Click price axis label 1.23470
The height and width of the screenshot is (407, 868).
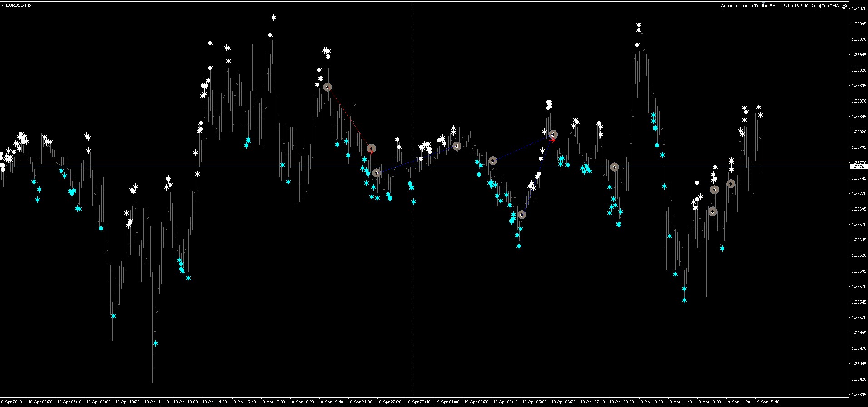858,348
